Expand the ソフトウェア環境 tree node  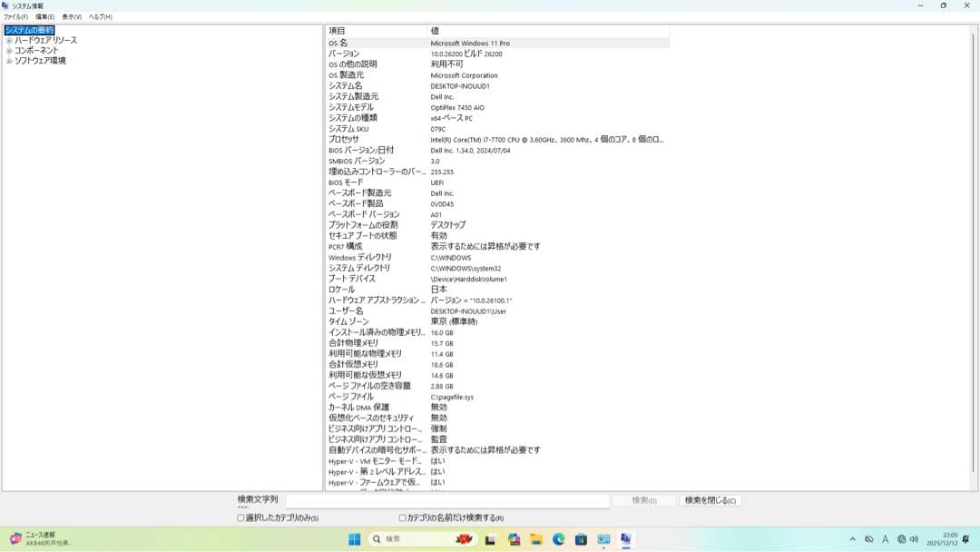pos(9,60)
